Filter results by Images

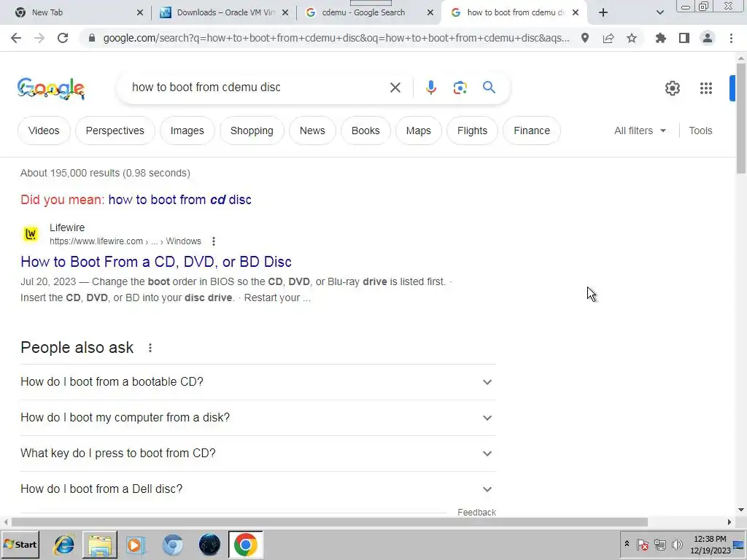(x=187, y=131)
